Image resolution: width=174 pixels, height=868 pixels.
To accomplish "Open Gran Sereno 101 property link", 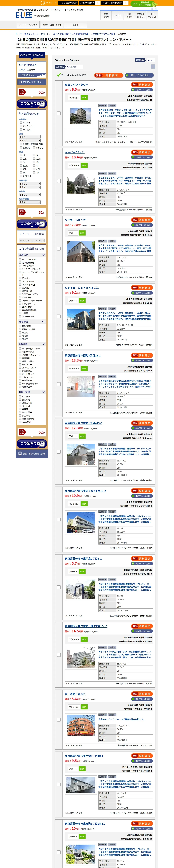I will [x=82, y=288].
